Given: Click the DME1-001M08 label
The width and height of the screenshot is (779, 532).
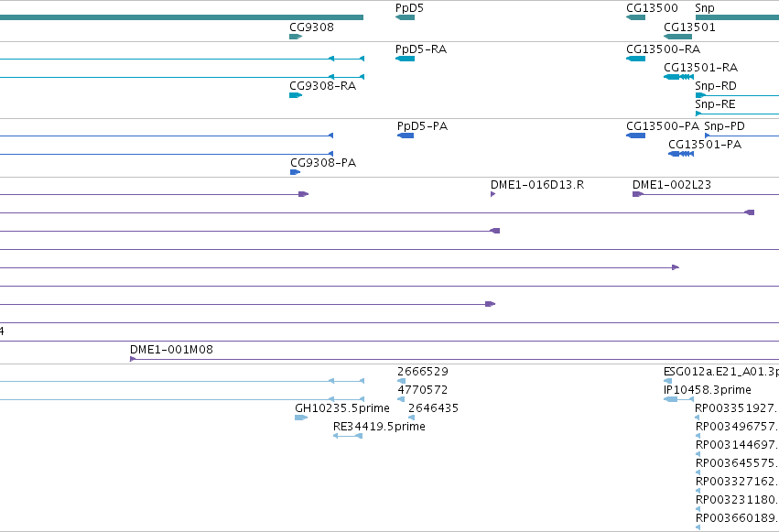Looking at the screenshot, I should coord(171,350).
